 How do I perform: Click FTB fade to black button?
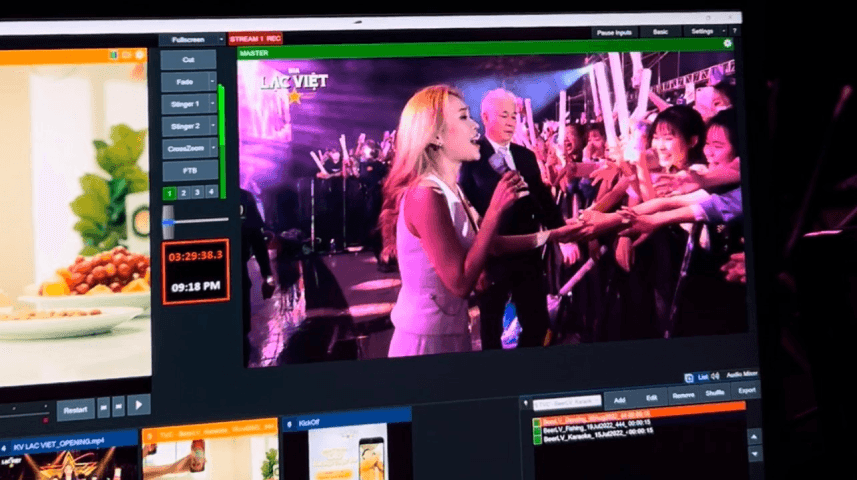190,171
